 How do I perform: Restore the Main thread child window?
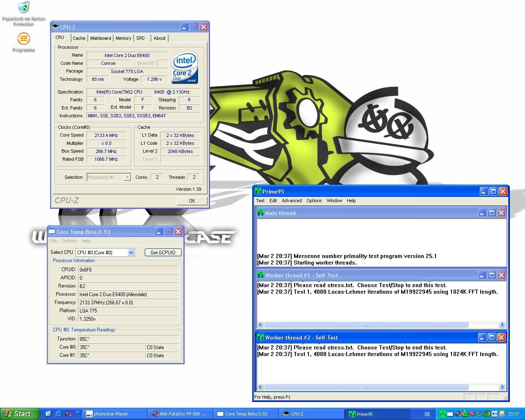click(x=492, y=213)
